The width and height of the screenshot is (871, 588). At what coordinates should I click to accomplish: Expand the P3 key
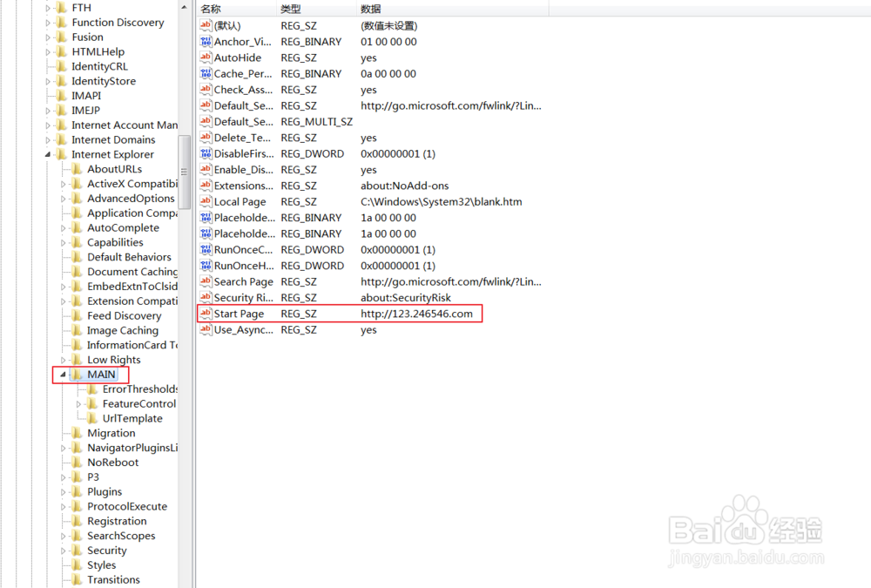tap(63, 477)
